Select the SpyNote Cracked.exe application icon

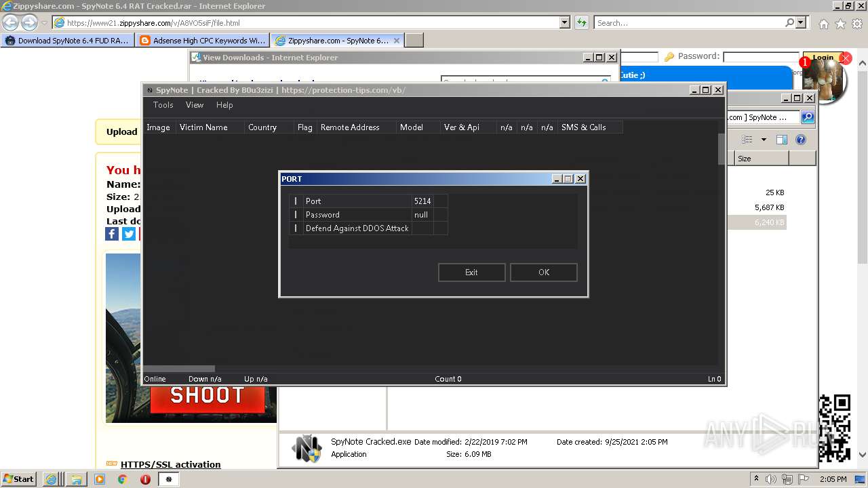coord(307,448)
